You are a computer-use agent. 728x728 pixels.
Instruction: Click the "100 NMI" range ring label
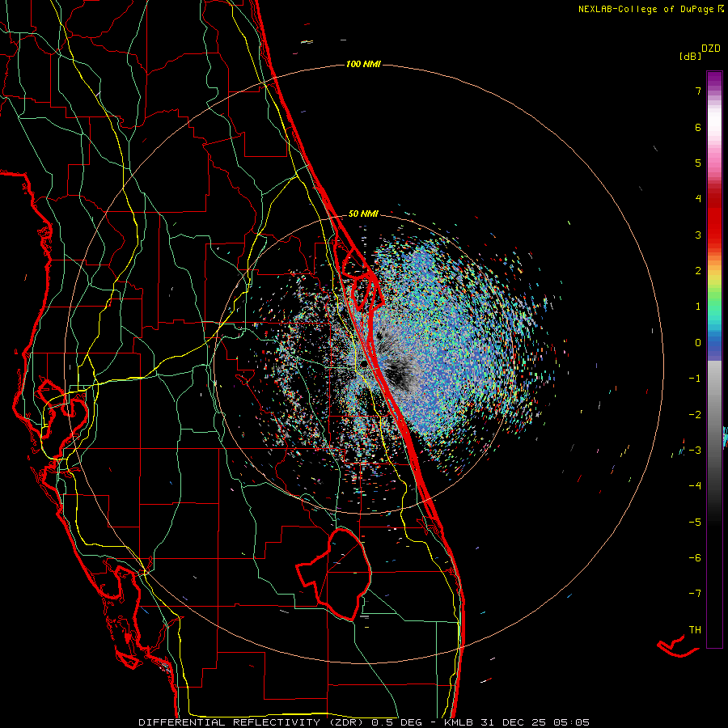pos(363,64)
